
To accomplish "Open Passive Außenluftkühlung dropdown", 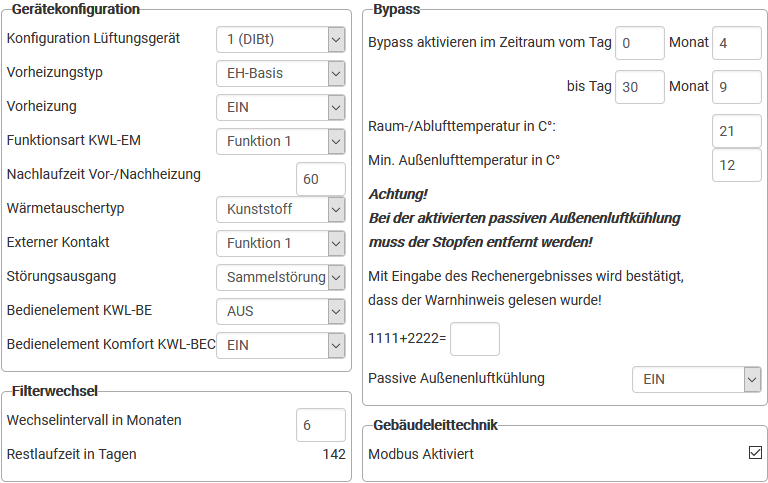I will [x=697, y=379].
